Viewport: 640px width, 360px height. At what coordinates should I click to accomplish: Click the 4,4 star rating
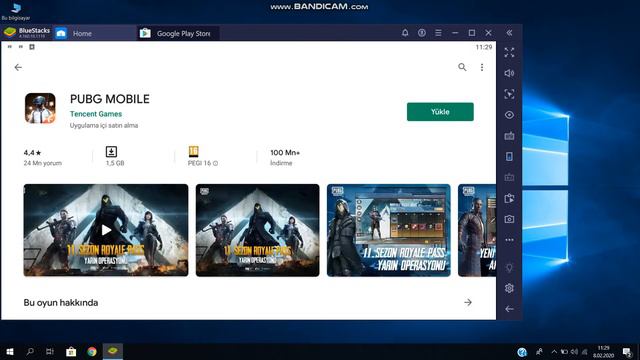click(x=32, y=153)
